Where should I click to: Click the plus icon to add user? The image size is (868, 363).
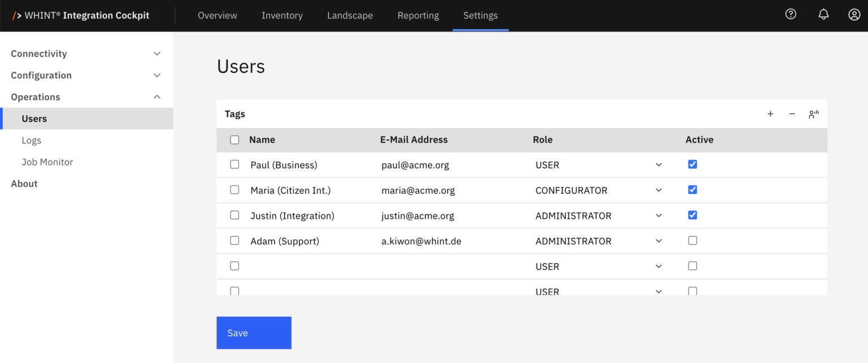tap(770, 114)
